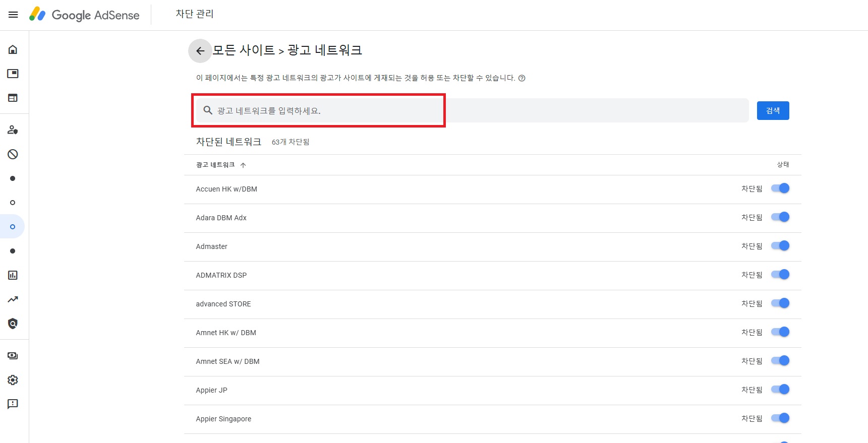Select the active highlighted sidebar dot
This screenshot has width=868, height=443.
(x=13, y=227)
